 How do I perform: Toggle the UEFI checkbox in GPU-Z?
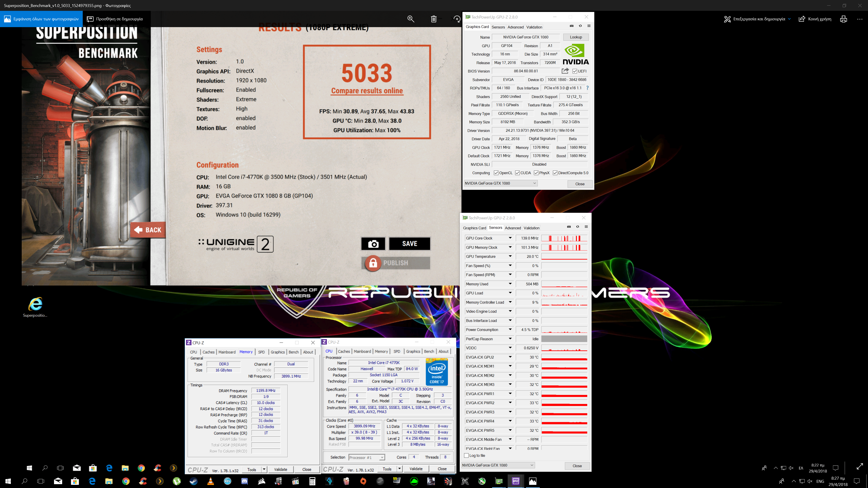[575, 71]
